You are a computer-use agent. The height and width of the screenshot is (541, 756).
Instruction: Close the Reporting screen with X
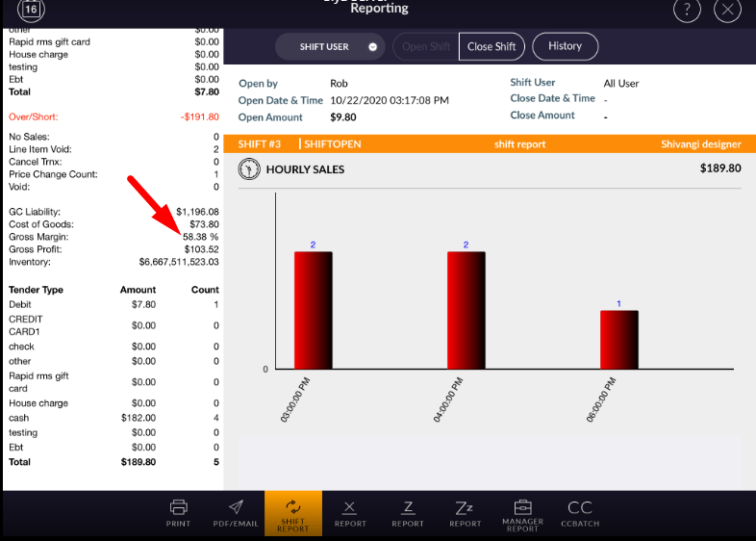pyautogui.click(x=729, y=11)
